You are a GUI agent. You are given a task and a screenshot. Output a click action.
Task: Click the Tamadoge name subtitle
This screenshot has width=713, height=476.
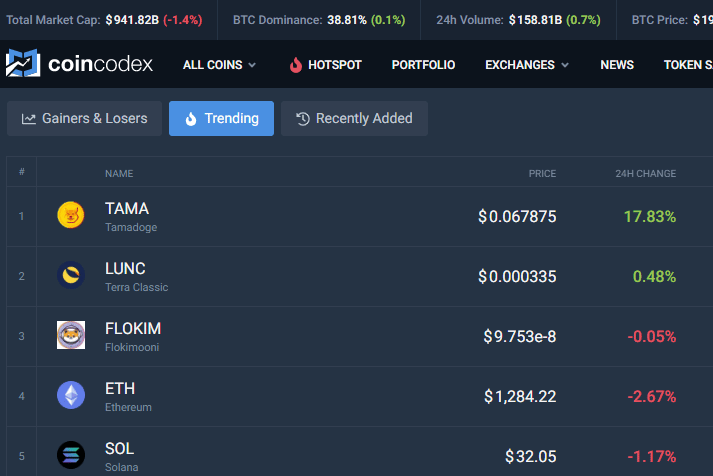pyautogui.click(x=131, y=227)
